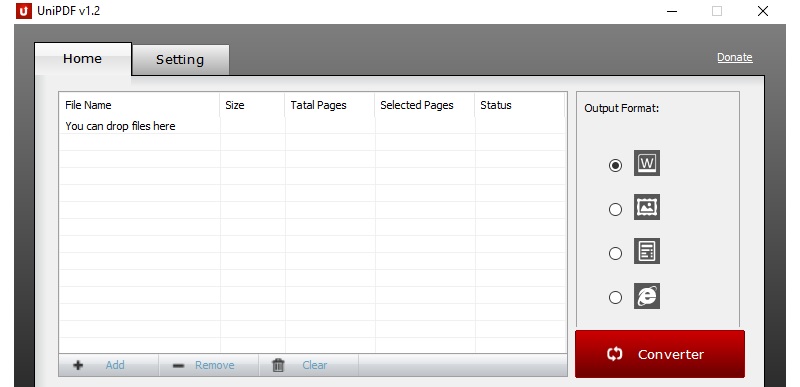Image resolution: width=800 pixels, height=387 pixels.
Task: Open the Setting tab
Action: 180,60
